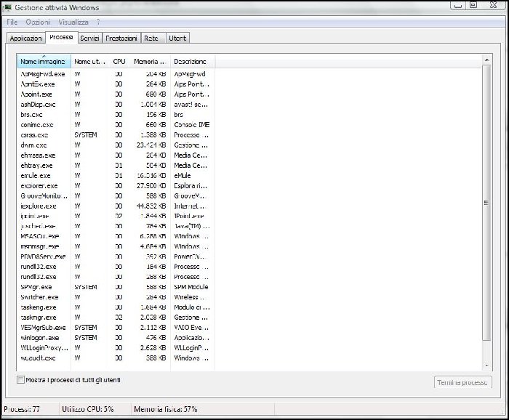Minimize the Gestione attività Windows window
Image resolution: width=509 pixels, height=420 pixels.
pos(457,5)
